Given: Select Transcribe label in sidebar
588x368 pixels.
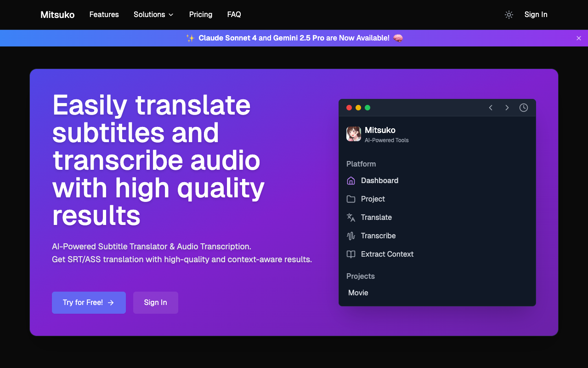Looking at the screenshot, I should tap(378, 236).
